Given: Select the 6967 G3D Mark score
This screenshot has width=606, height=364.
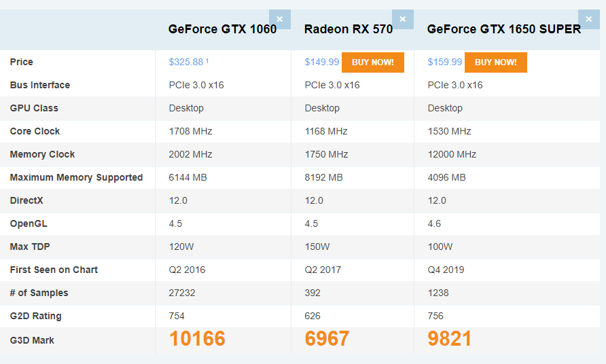Looking at the screenshot, I should point(327,339).
